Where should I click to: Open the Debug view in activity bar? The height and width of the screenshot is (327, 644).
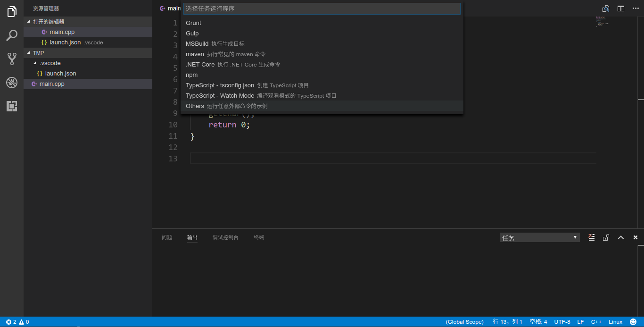tap(12, 82)
